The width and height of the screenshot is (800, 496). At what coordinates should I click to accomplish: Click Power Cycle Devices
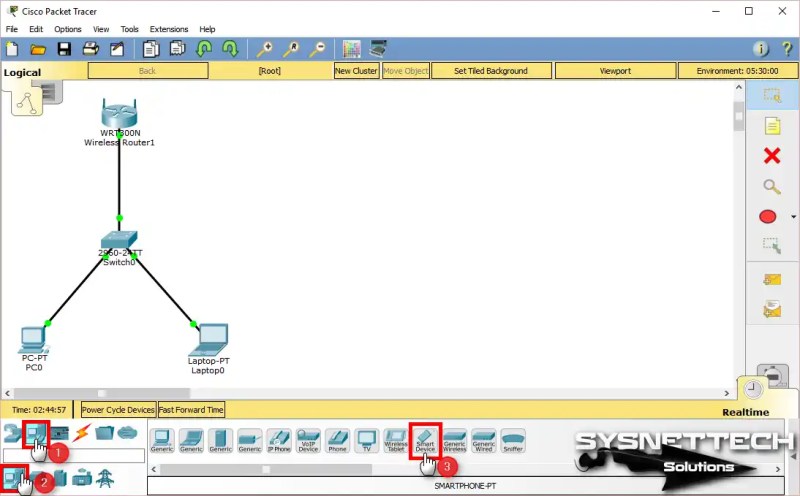pos(118,410)
